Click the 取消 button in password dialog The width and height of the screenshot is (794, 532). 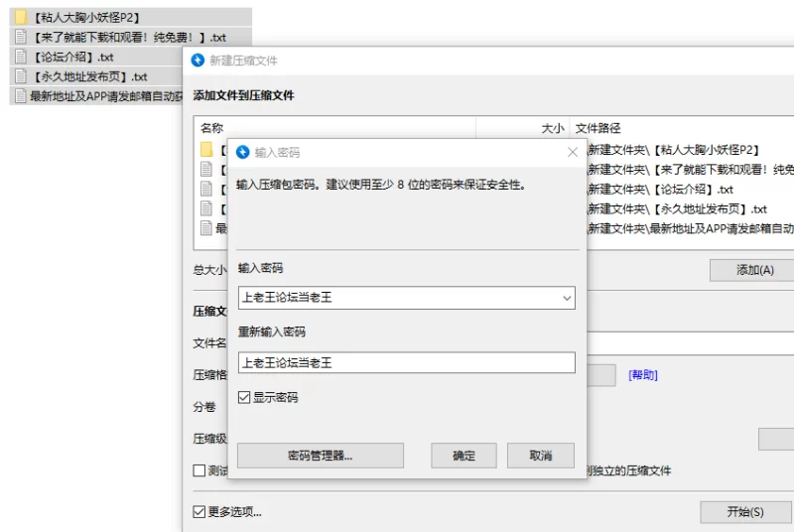[540, 456]
